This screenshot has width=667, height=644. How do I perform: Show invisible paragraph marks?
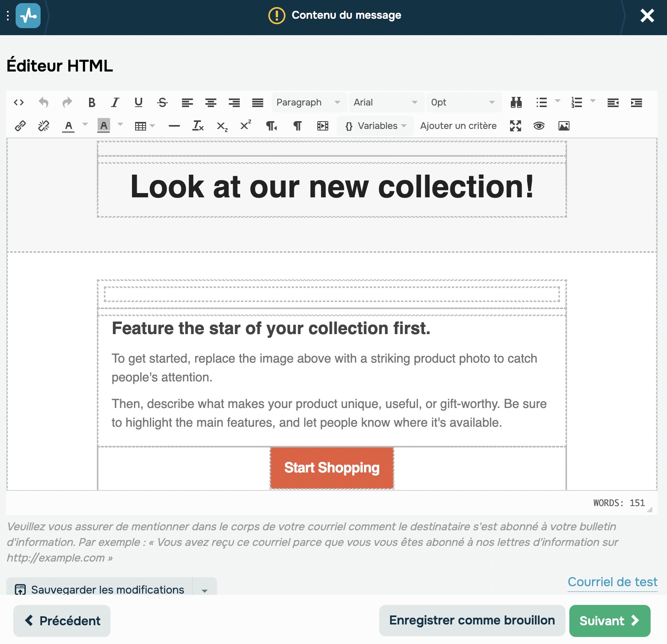[298, 126]
